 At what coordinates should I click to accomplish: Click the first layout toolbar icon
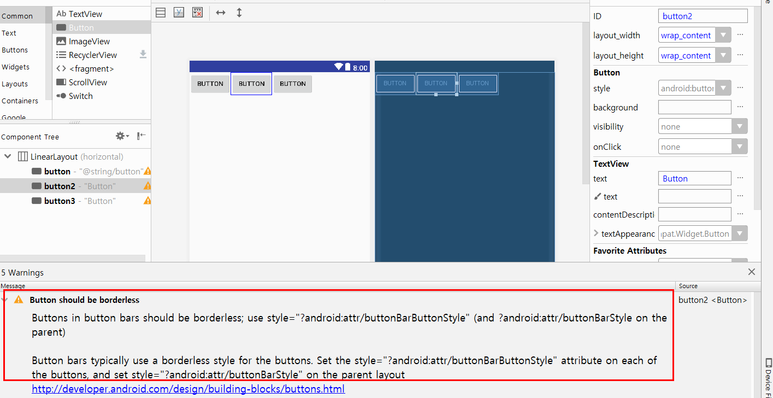click(161, 13)
